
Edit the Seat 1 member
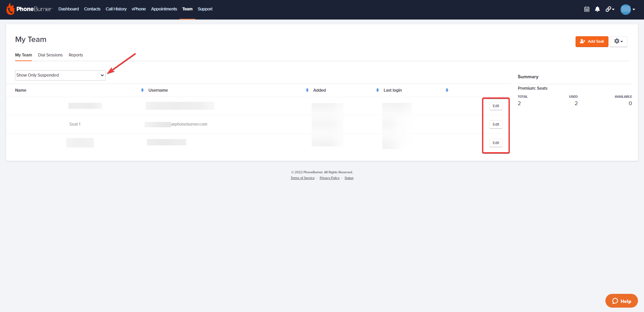[x=496, y=124]
